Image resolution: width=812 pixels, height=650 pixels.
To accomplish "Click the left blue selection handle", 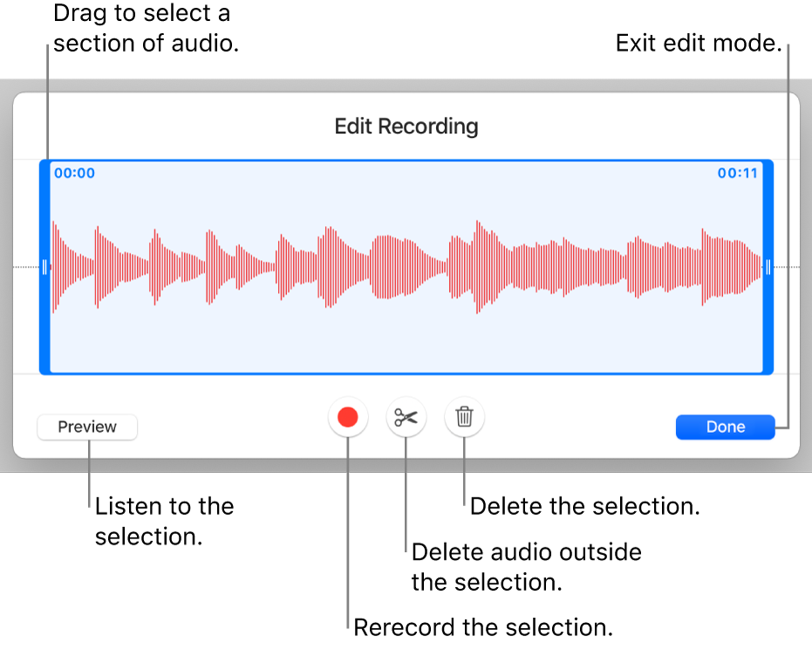I will click(44, 267).
